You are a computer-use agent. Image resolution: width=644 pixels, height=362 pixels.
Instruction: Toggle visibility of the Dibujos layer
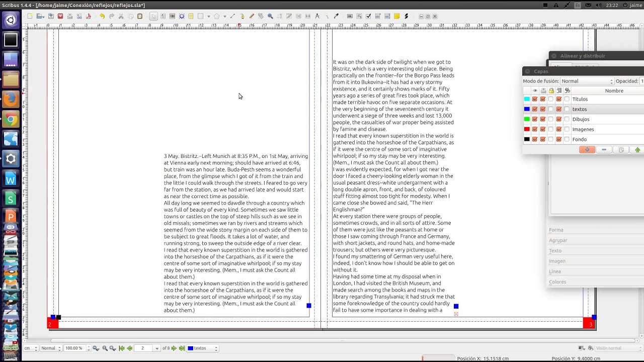[535, 119]
